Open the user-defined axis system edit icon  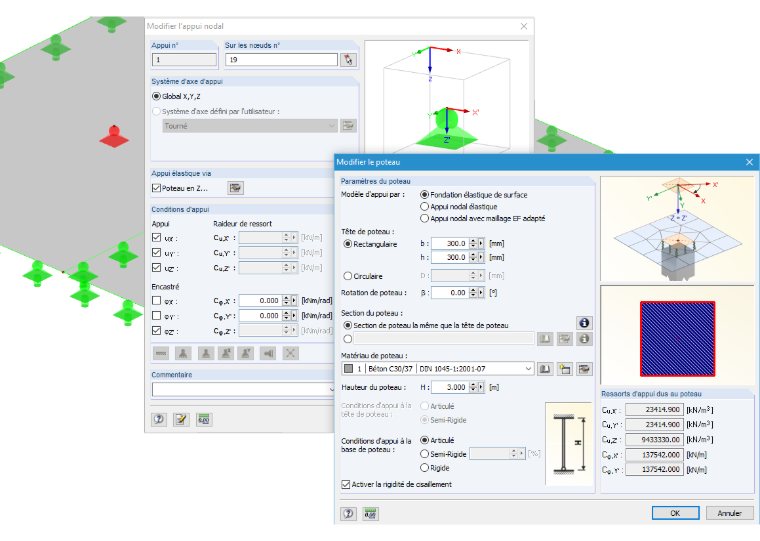click(x=348, y=126)
